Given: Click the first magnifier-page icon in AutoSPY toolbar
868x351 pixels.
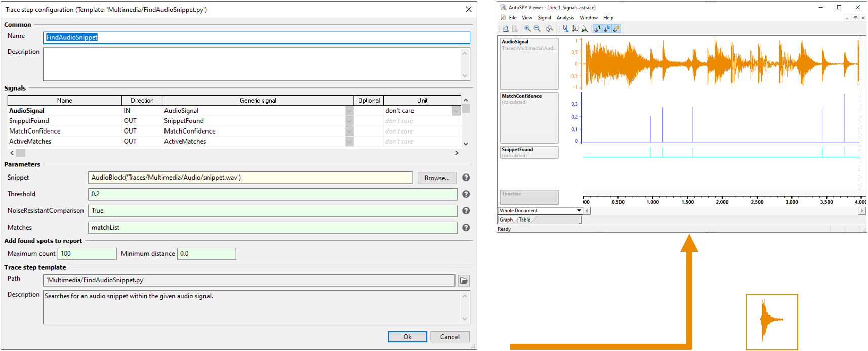Looking at the screenshot, I should coord(506,29).
